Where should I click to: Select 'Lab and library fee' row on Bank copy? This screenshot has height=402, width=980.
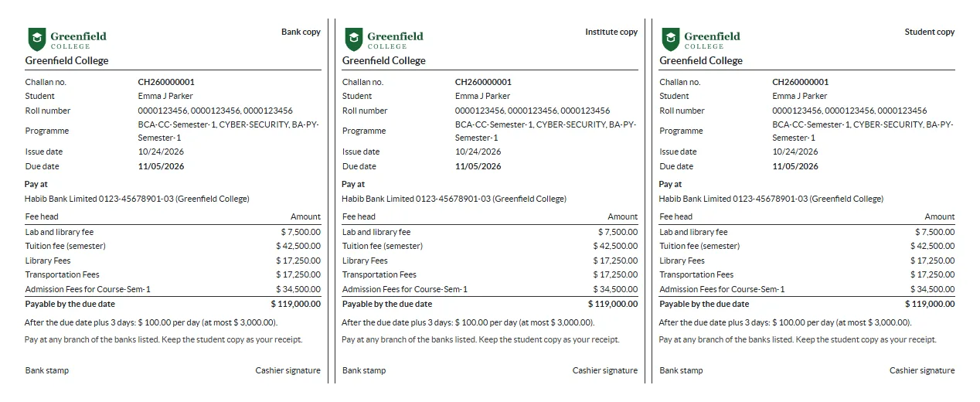point(173,232)
